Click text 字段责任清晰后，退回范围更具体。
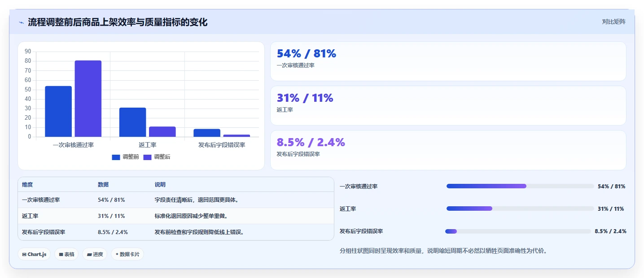This screenshot has width=644, height=278. [197, 200]
